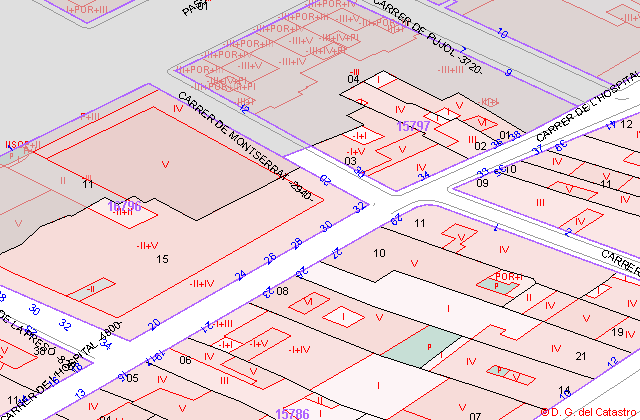The width and height of the screenshot is (640, 420).
Task: Click the POR+I building annotation
Action: pyautogui.click(x=509, y=277)
